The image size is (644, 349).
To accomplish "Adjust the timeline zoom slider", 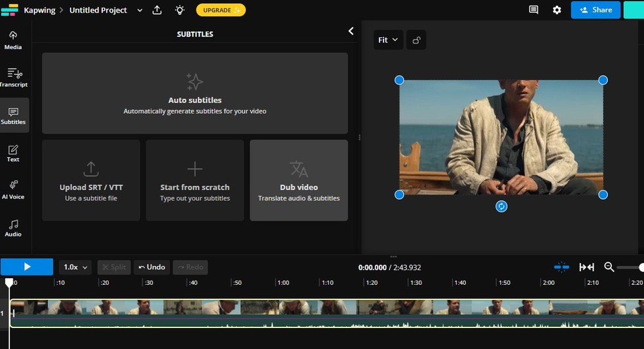I will pyautogui.click(x=630, y=268).
